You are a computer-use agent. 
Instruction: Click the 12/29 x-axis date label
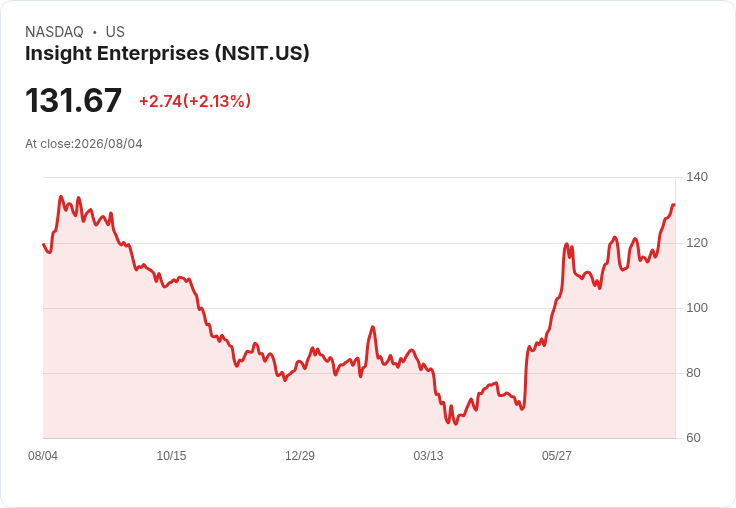click(300, 456)
